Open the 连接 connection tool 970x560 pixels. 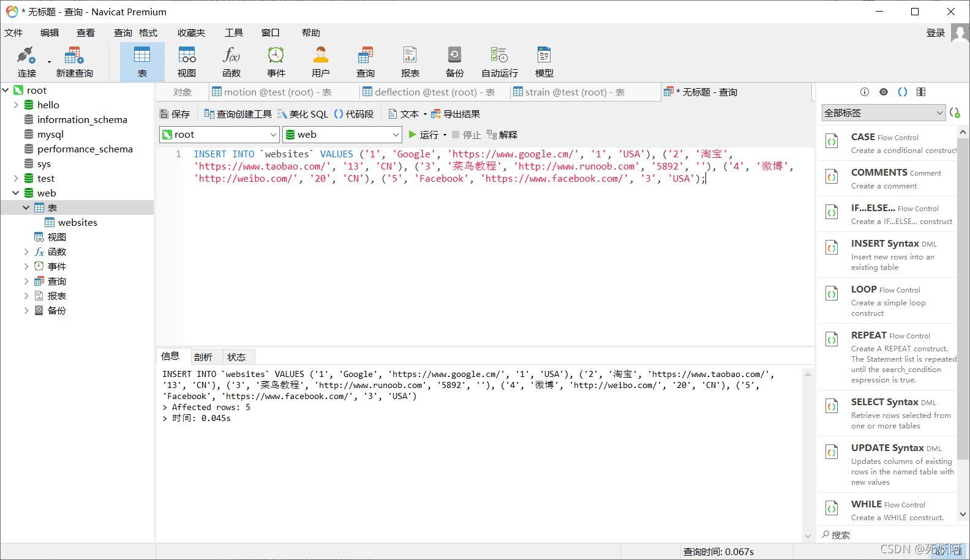(x=26, y=62)
